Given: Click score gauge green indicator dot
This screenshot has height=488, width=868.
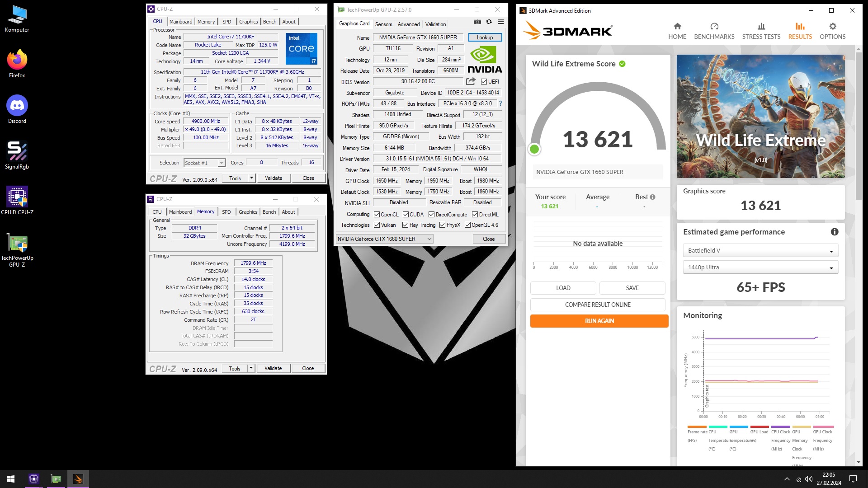Looking at the screenshot, I should (534, 149).
